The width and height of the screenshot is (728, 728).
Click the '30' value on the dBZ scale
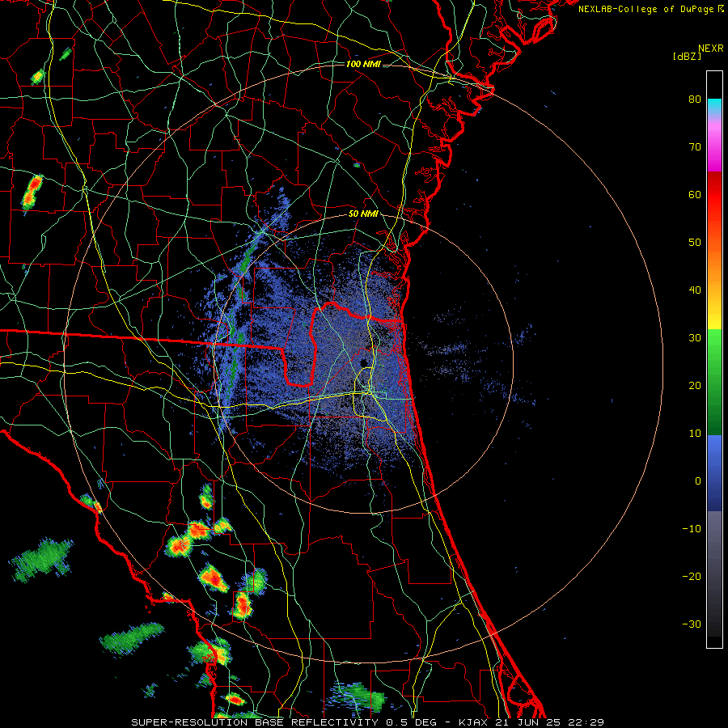click(x=695, y=338)
